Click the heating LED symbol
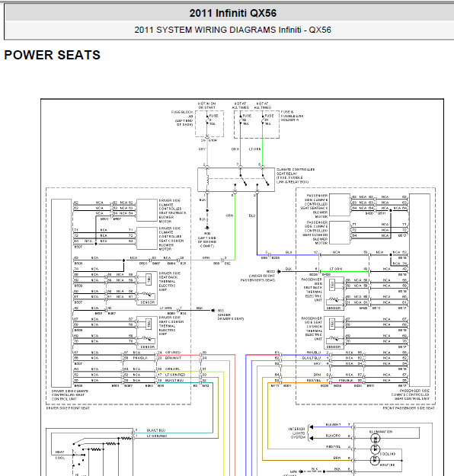 pos(376,461)
